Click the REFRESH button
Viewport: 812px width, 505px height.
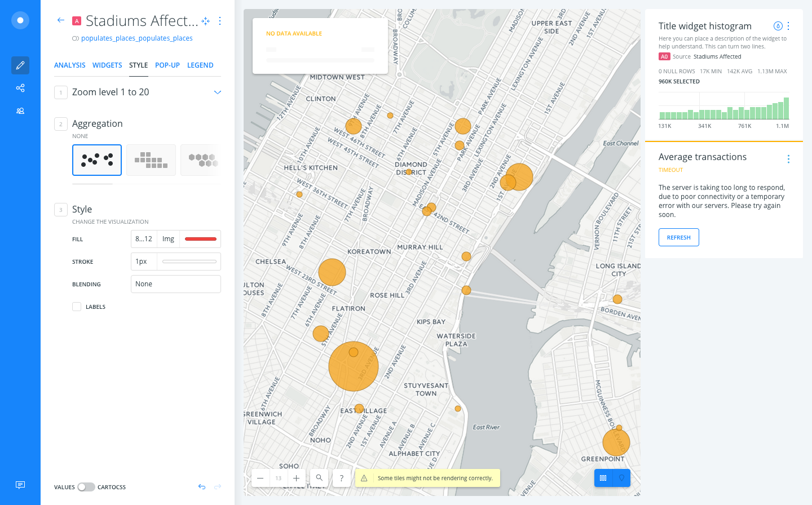click(679, 237)
